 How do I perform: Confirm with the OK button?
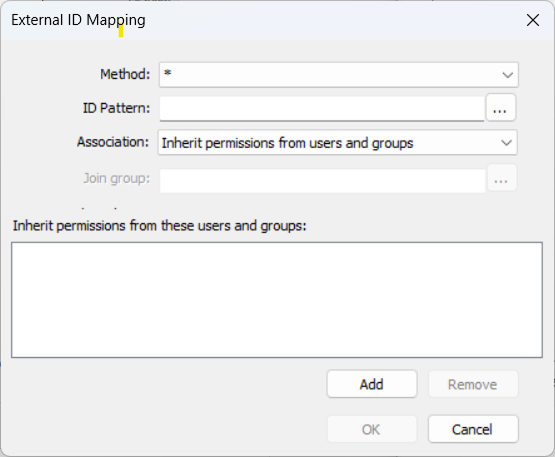(372, 429)
